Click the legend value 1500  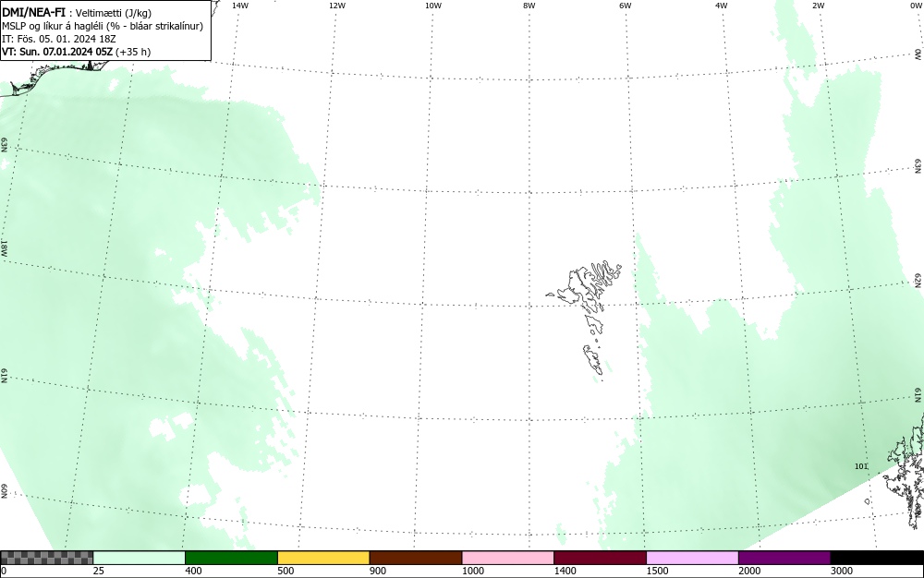tap(657, 571)
